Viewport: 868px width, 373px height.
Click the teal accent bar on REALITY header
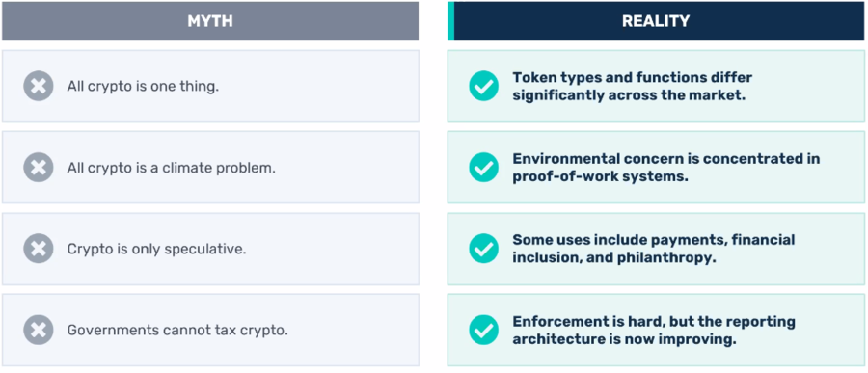[x=450, y=21]
